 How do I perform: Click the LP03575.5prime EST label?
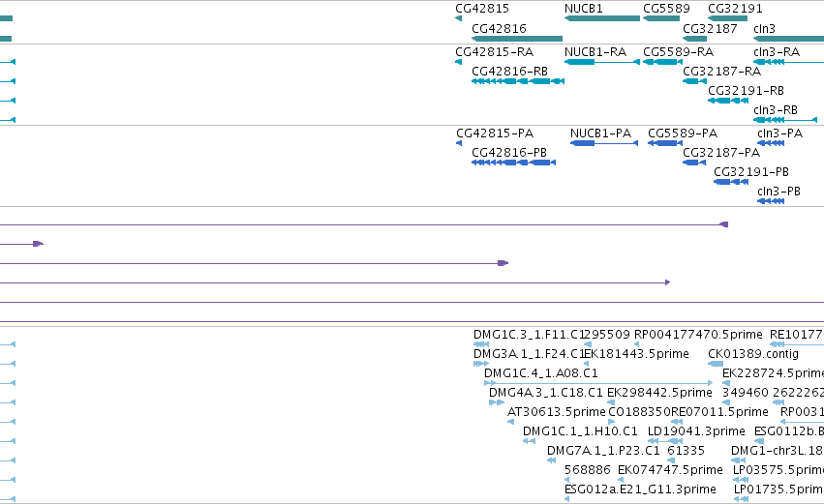tap(778, 470)
